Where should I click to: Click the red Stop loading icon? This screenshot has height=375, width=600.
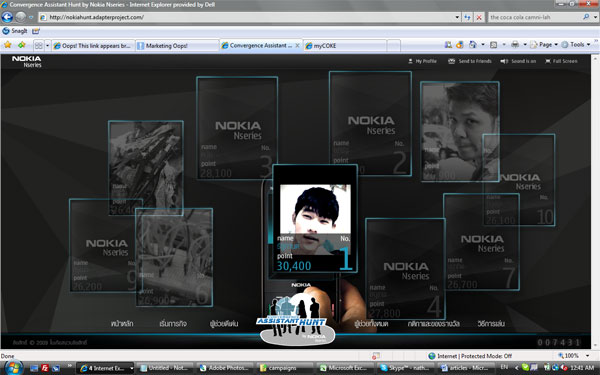pos(479,17)
